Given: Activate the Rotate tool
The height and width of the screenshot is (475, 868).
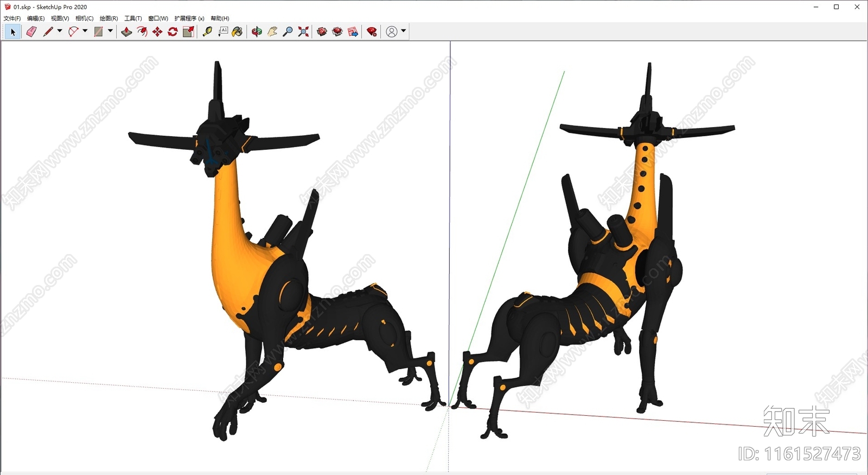Looking at the screenshot, I should click(173, 32).
